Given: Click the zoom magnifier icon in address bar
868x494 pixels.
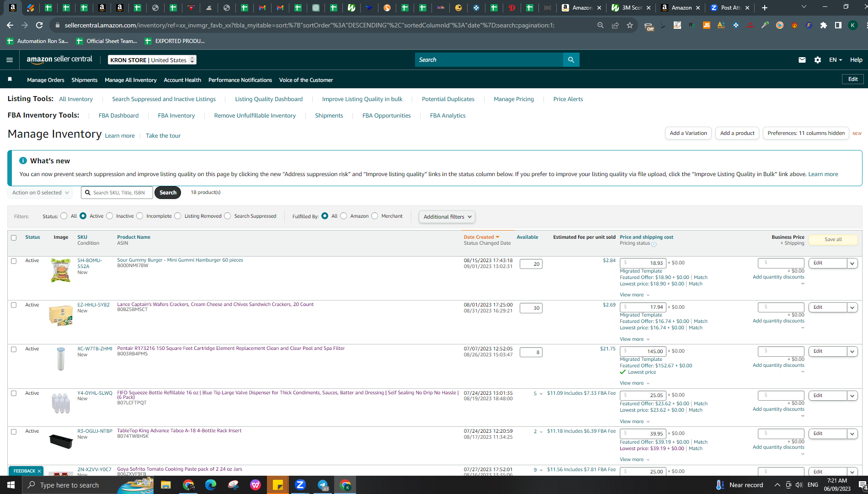Looking at the screenshot, I should tap(601, 25).
